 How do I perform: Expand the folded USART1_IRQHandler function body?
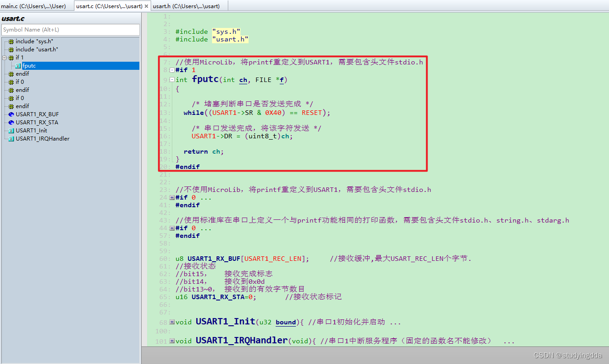(172, 341)
